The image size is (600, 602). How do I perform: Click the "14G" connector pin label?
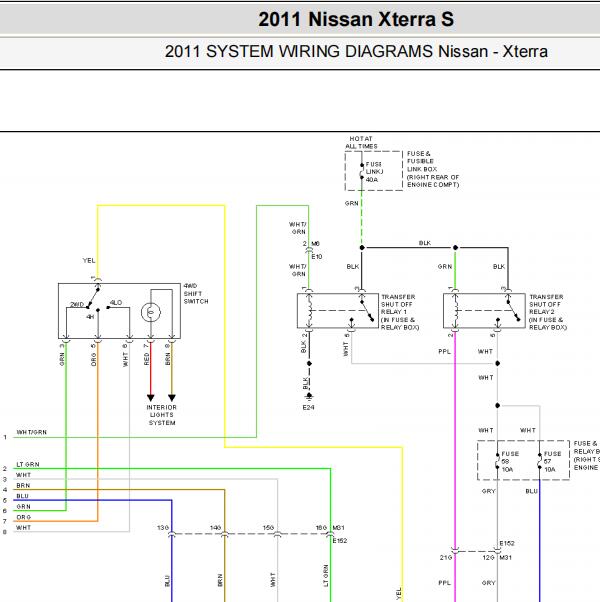pos(215,528)
